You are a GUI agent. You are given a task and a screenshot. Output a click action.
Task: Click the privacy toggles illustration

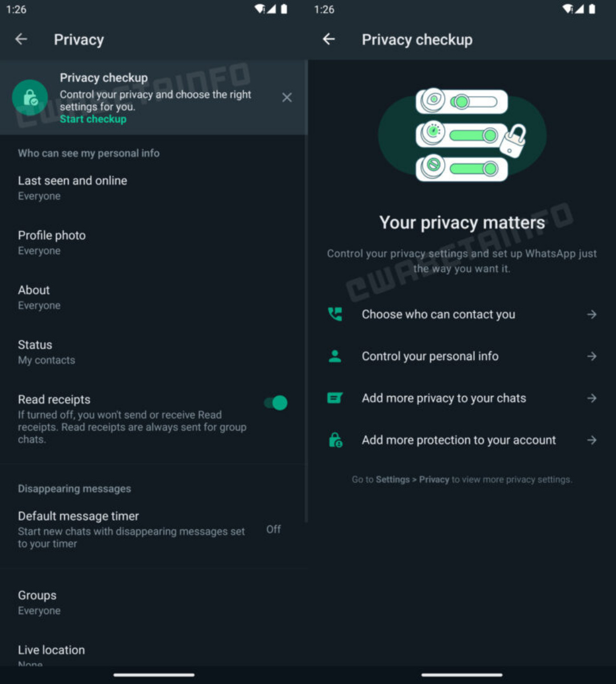462,135
